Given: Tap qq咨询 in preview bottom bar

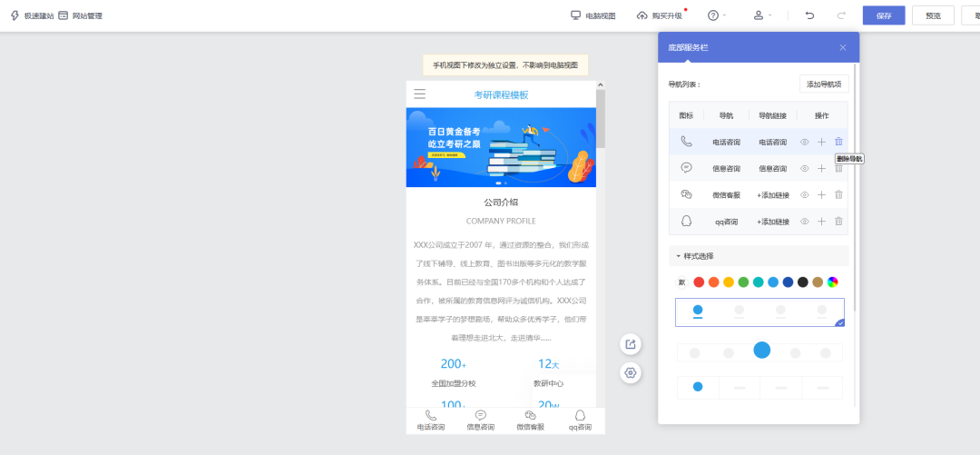Looking at the screenshot, I should 580,420.
